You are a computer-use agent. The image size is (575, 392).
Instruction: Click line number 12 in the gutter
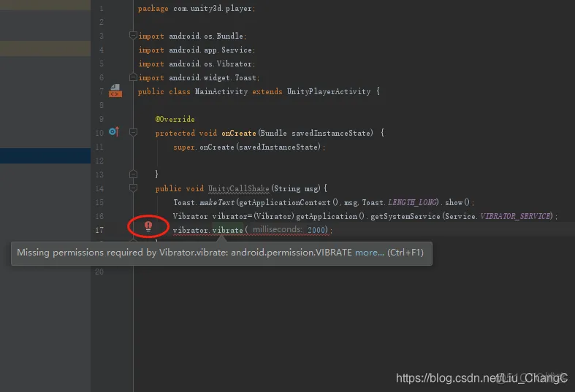(99, 161)
